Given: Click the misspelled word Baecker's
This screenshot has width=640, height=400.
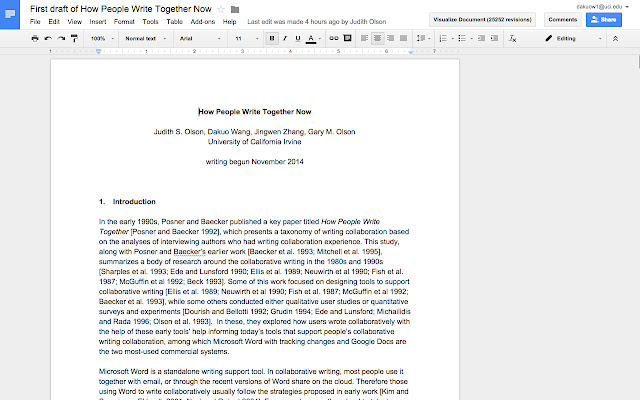Looking at the screenshot, I should pos(189,252).
